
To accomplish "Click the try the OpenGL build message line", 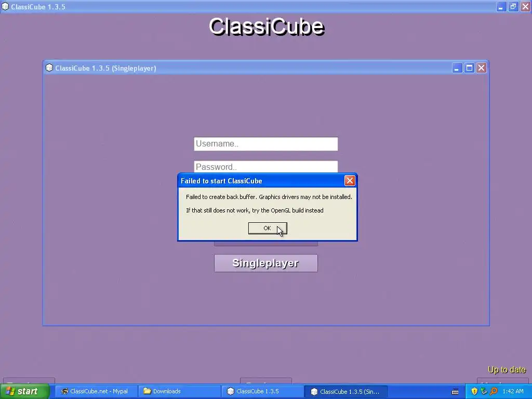I will [x=255, y=210].
